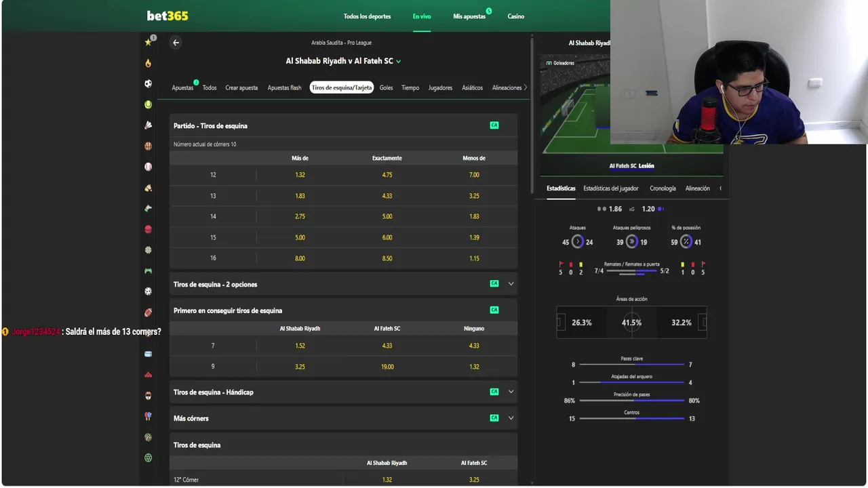868x488 pixels.
Task: Open the Todos market tab
Action: coord(210,87)
